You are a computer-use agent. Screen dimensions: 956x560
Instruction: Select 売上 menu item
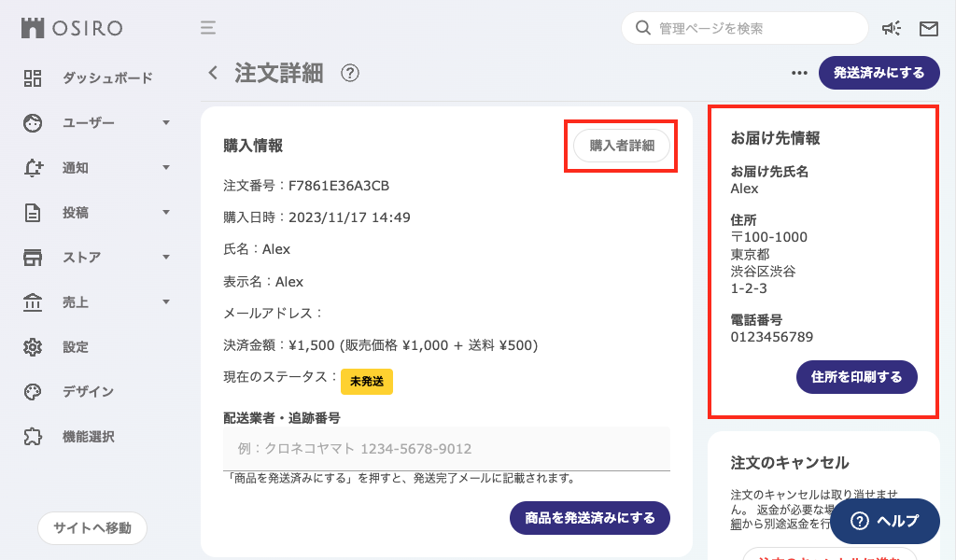coord(75,302)
